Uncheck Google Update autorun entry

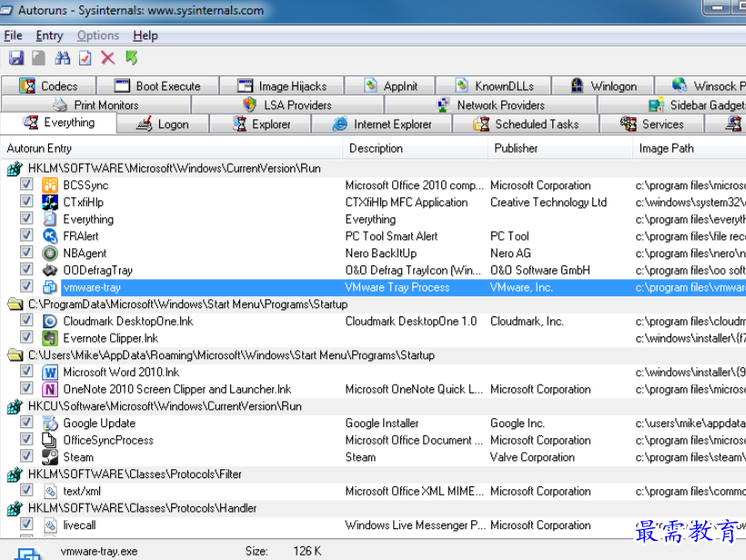[26, 422]
